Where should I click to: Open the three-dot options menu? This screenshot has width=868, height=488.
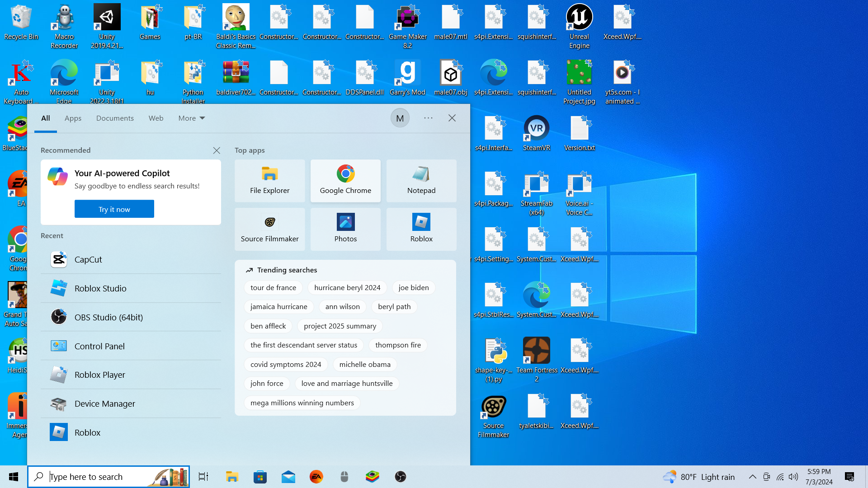[x=428, y=118]
